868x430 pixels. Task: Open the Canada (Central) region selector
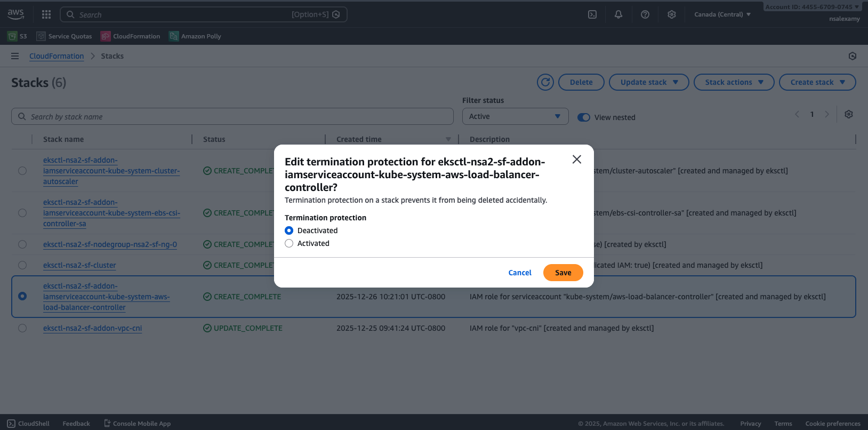[722, 14]
